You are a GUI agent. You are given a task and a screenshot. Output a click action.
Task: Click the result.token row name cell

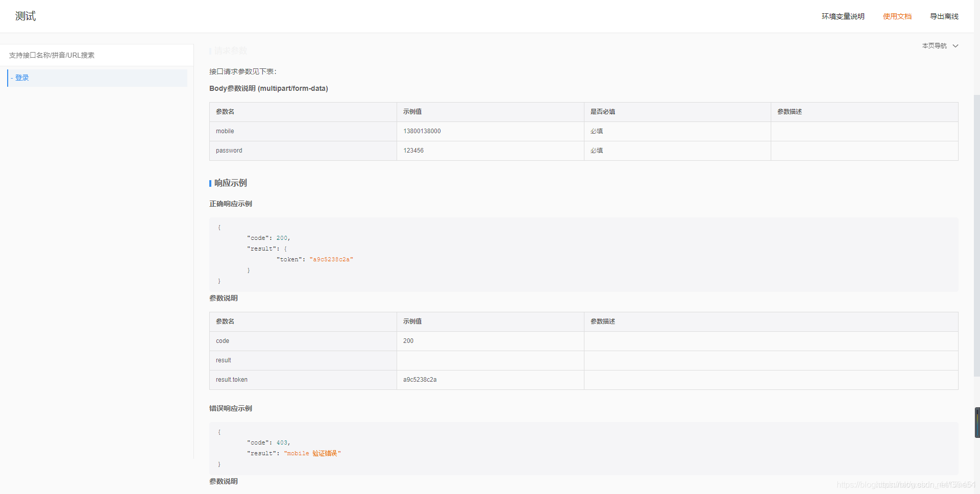[x=303, y=380]
